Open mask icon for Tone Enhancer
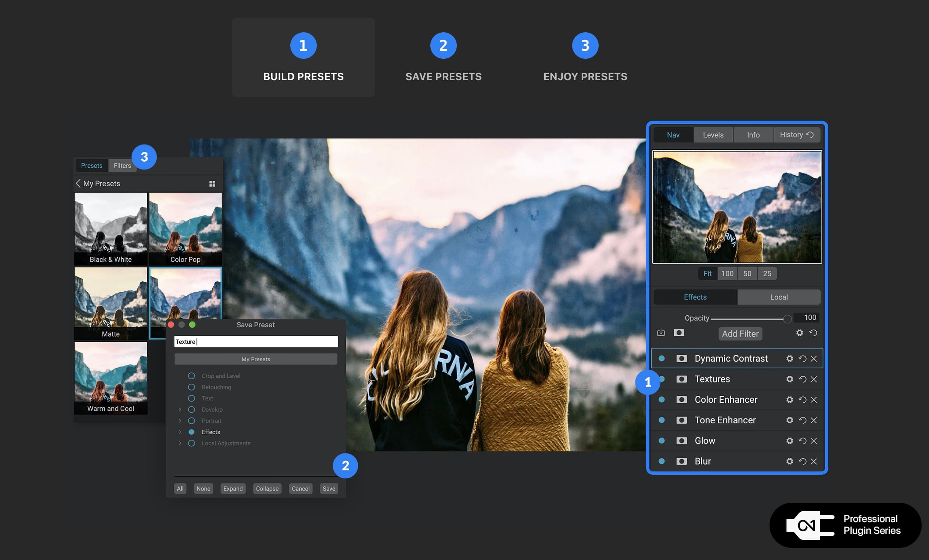Screen dimensions: 929x560 (x=681, y=420)
